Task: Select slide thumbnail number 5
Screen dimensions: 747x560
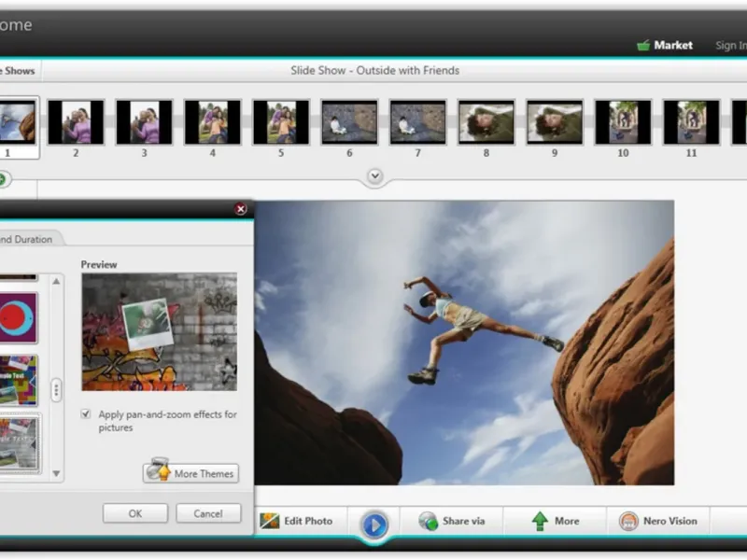Action: pos(281,122)
